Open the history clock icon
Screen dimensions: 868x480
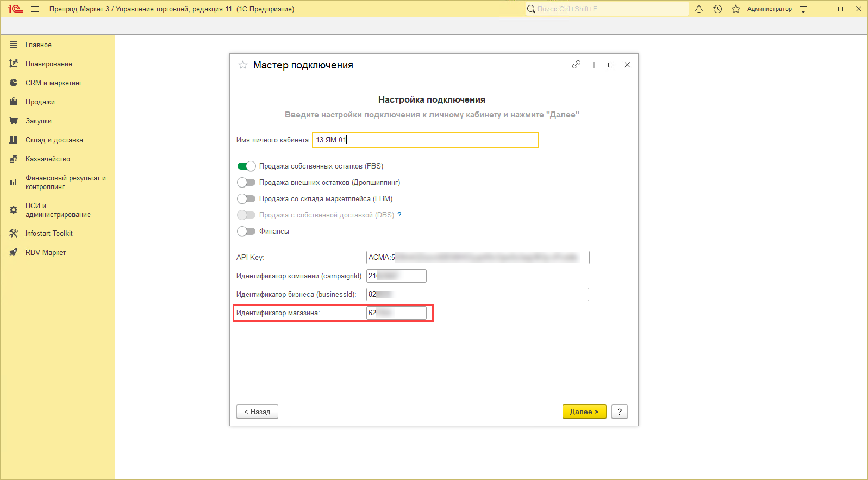tap(717, 9)
